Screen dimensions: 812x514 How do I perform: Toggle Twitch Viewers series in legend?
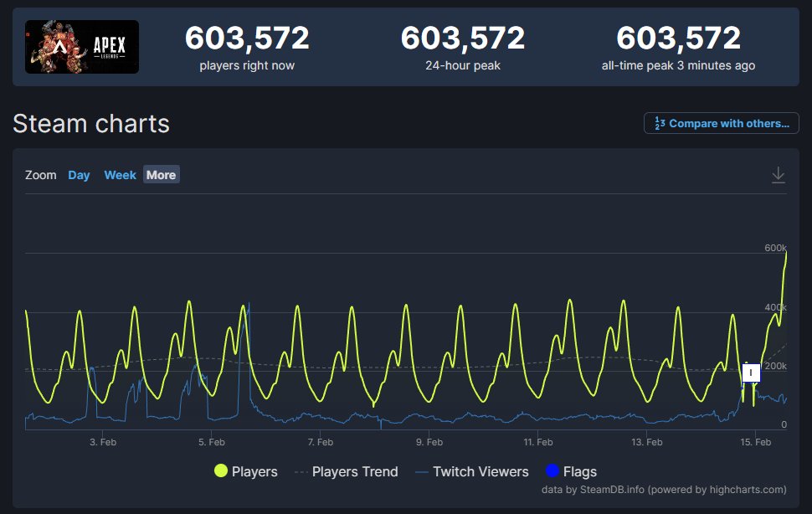472,471
